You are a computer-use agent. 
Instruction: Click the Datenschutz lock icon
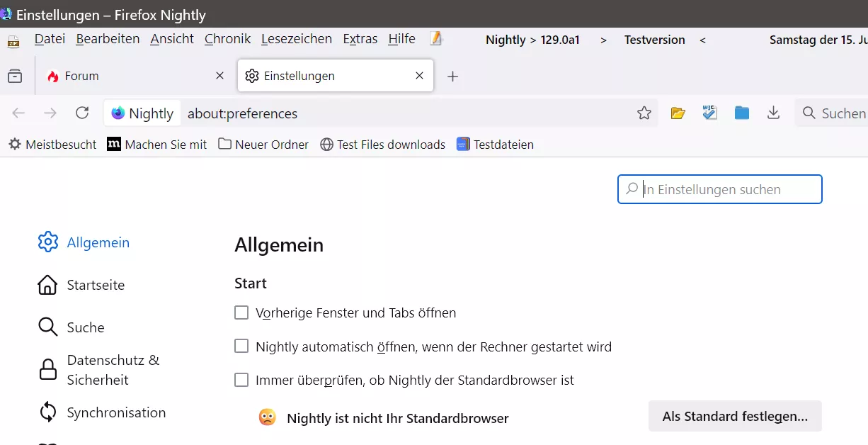click(x=47, y=370)
